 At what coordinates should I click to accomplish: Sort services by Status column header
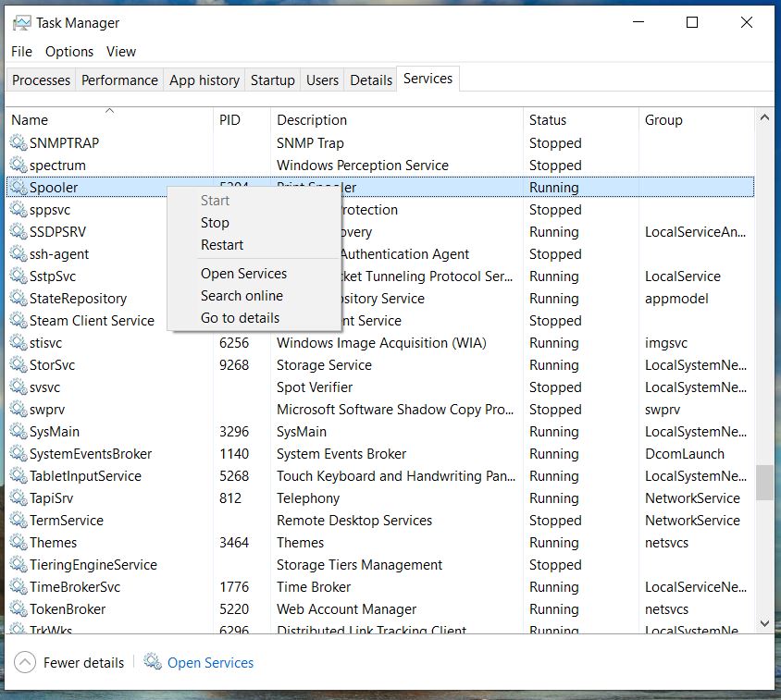point(581,119)
